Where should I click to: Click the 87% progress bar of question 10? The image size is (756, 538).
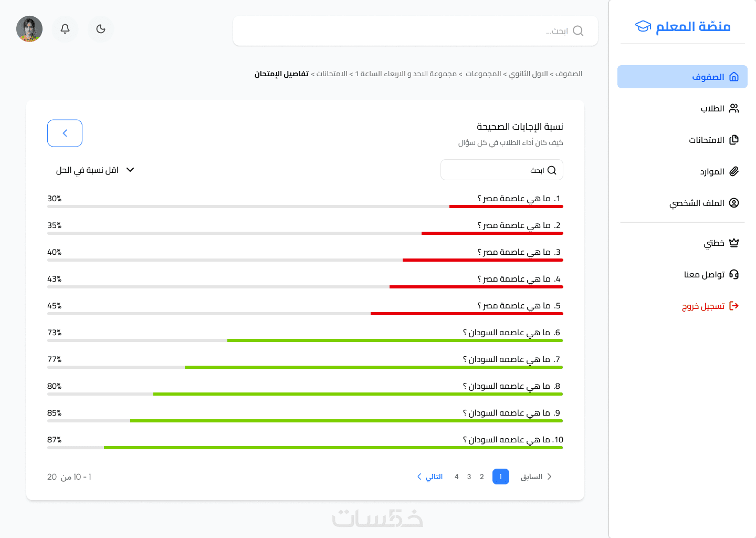[x=304, y=448]
